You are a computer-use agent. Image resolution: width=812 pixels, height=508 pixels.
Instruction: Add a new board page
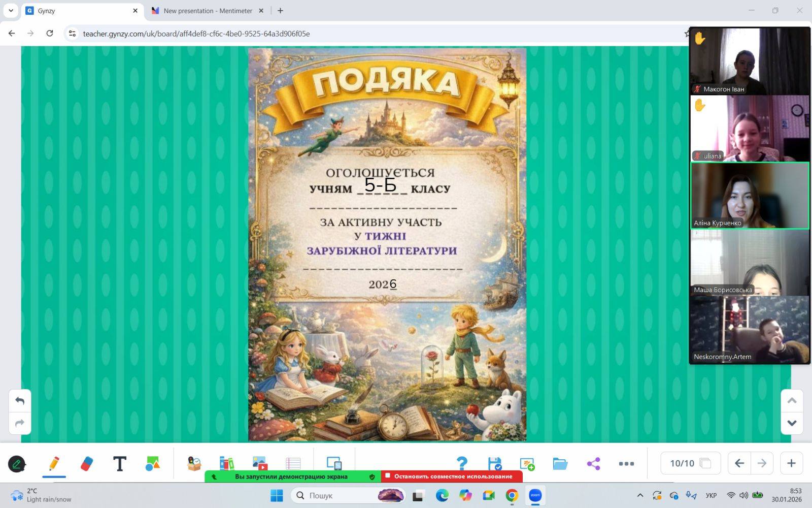point(791,463)
